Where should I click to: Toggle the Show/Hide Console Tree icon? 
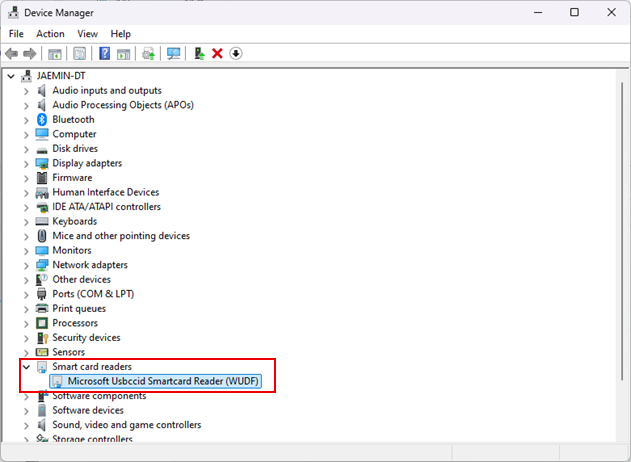click(x=55, y=54)
